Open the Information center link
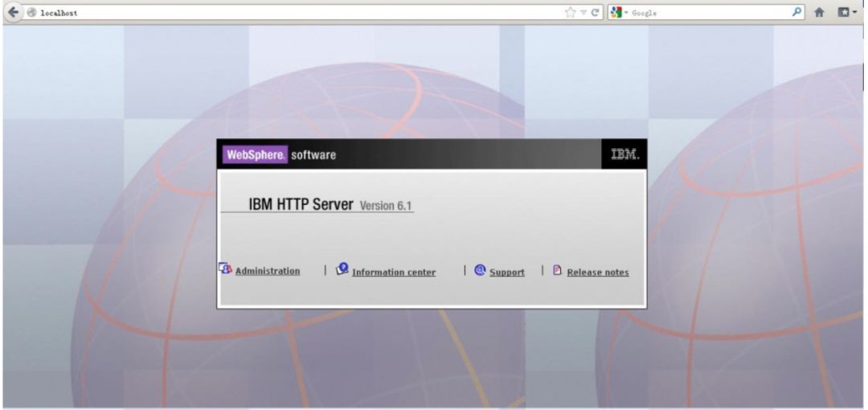 point(394,272)
